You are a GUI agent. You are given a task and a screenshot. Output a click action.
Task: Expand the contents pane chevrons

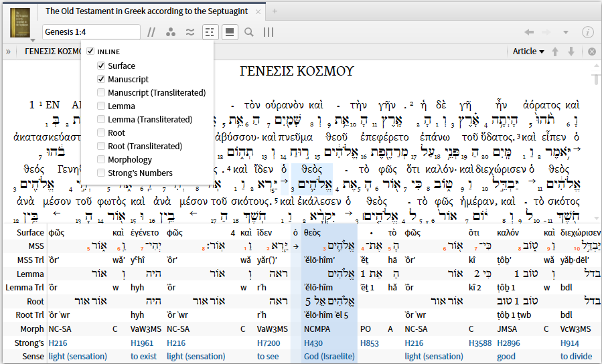click(9, 52)
